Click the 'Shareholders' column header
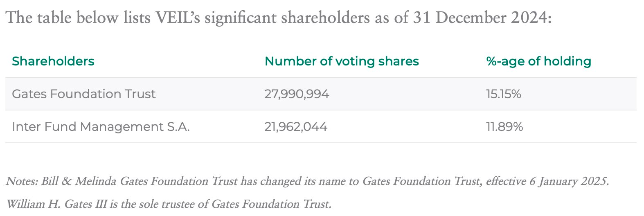This screenshot has height=216, width=644. (x=53, y=61)
